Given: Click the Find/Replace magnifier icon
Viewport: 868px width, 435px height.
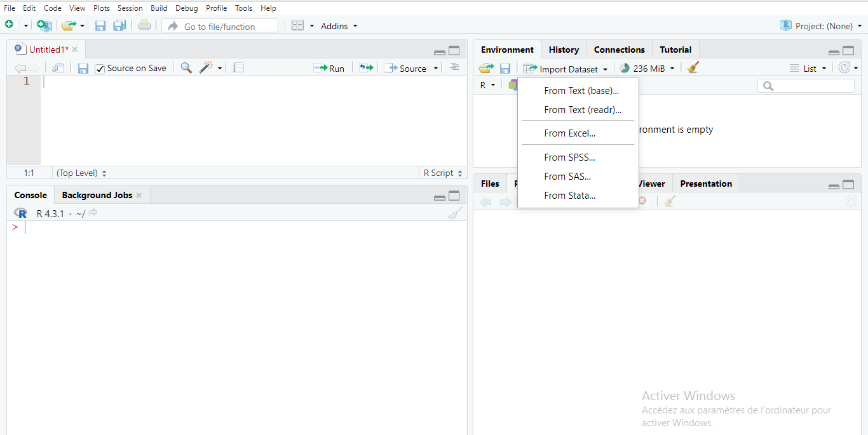Looking at the screenshot, I should (186, 68).
